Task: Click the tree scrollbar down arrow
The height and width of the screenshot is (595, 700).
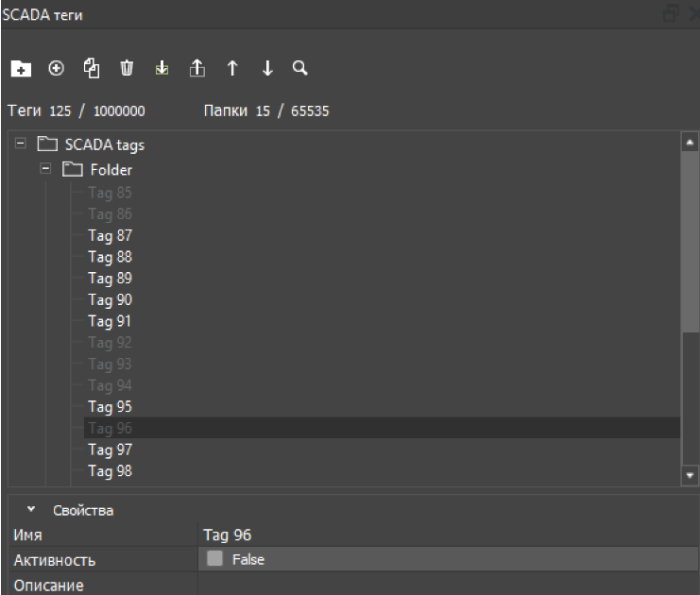Action: pos(690,476)
